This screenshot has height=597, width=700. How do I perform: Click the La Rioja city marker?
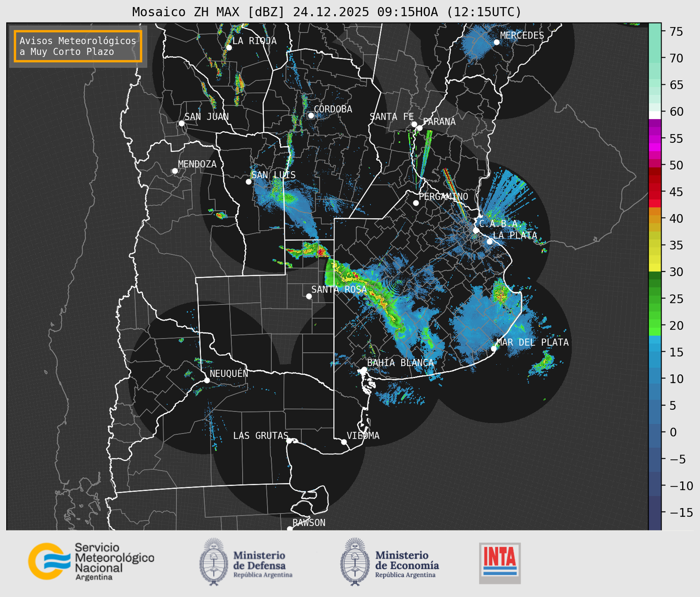coord(229,48)
